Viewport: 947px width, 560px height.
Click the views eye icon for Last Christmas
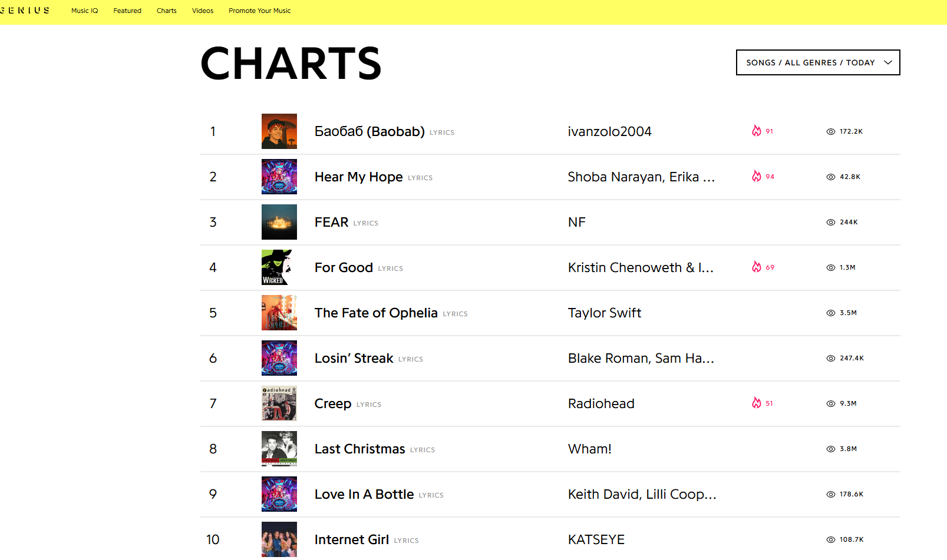point(831,449)
